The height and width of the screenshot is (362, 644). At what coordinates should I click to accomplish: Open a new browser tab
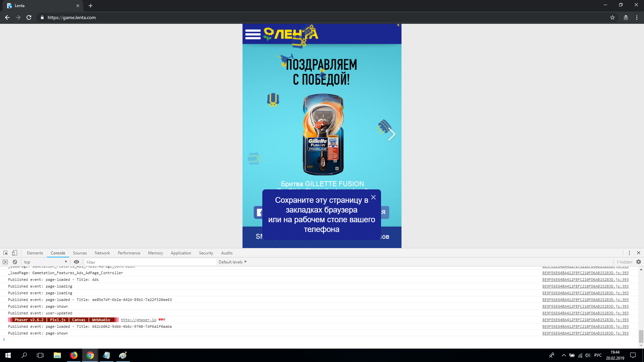91,6
